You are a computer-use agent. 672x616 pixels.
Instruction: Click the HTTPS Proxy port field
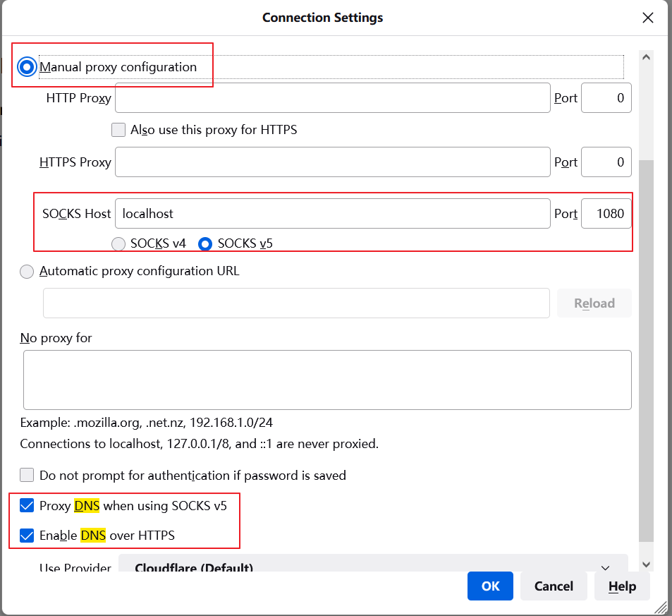pyautogui.click(x=606, y=162)
